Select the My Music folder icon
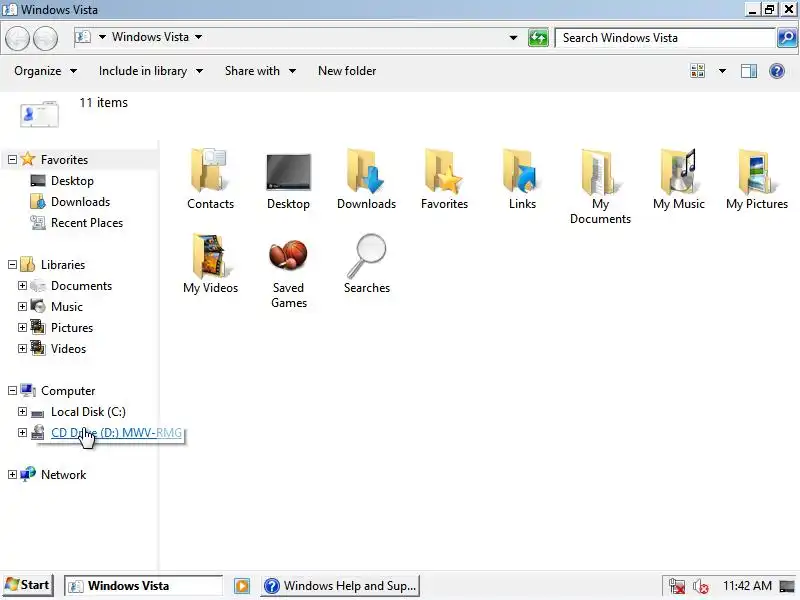The image size is (800, 600). click(678, 170)
